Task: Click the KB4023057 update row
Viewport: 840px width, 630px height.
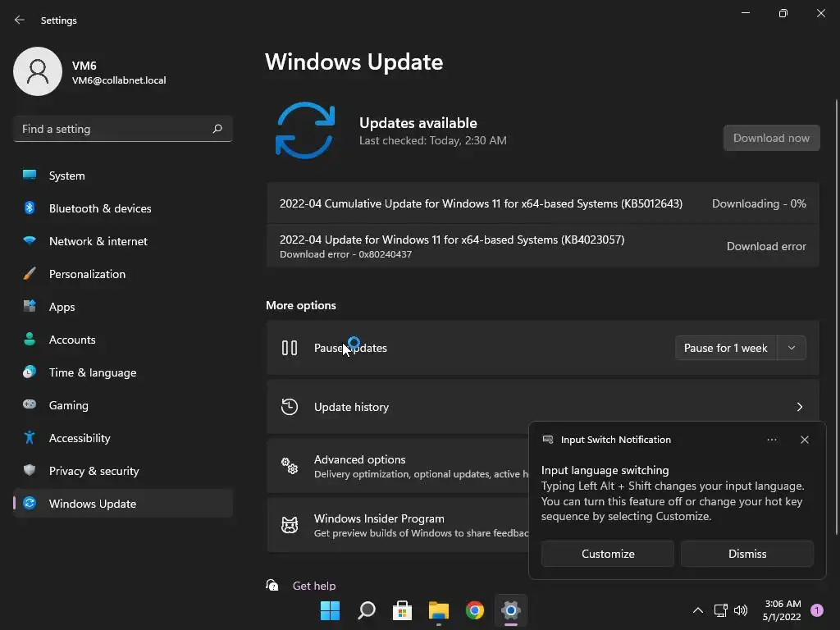Action: pos(543,246)
